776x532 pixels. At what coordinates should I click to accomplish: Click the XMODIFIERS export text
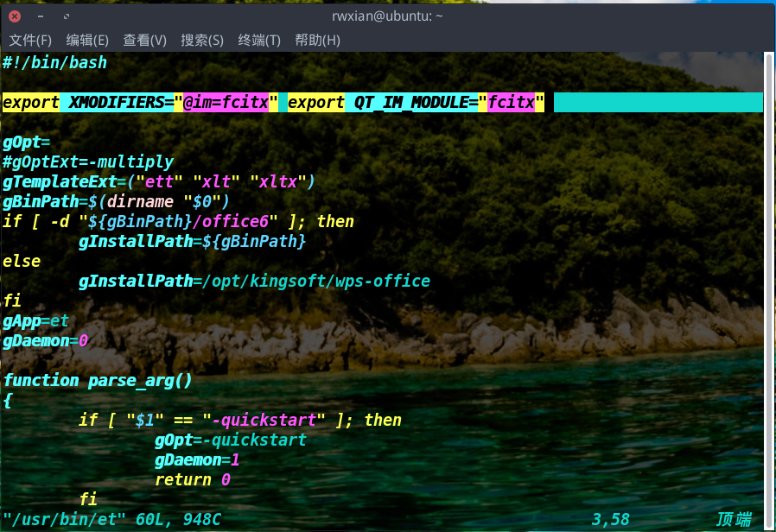[x=117, y=103]
